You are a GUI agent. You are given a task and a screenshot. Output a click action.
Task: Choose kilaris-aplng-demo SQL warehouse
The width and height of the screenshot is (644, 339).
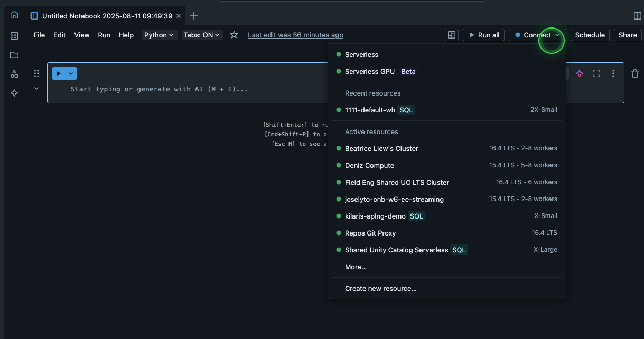coord(447,216)
